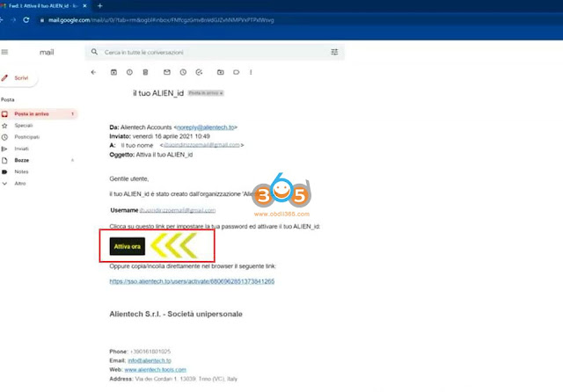Viewport: 563px width, 392px height.
Task: Add email to tasks icon
Action: [x=199, y=72]
